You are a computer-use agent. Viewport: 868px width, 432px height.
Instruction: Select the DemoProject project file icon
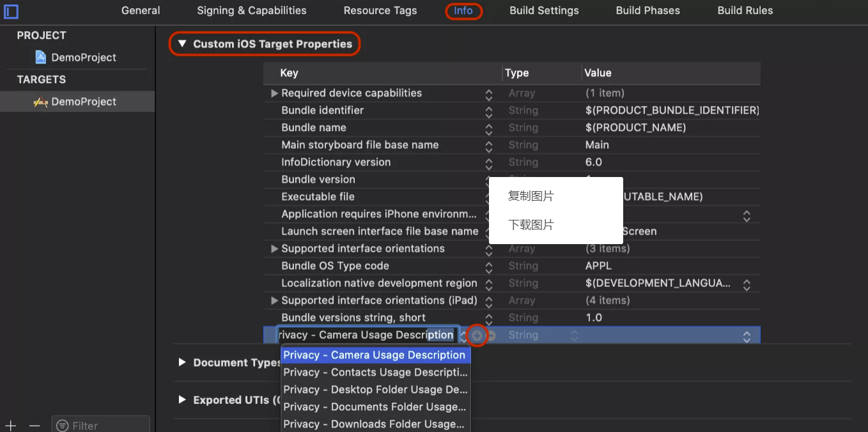[x=41, y=58]
